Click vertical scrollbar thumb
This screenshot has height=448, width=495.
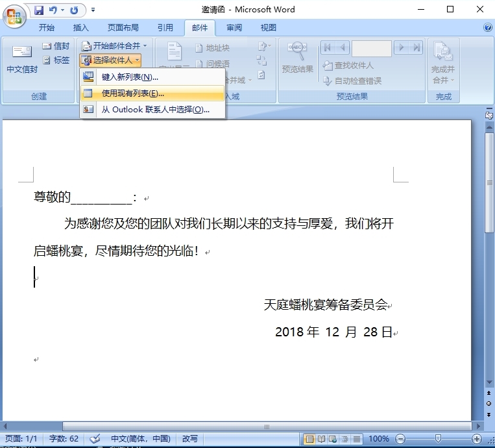coord(489,182)
